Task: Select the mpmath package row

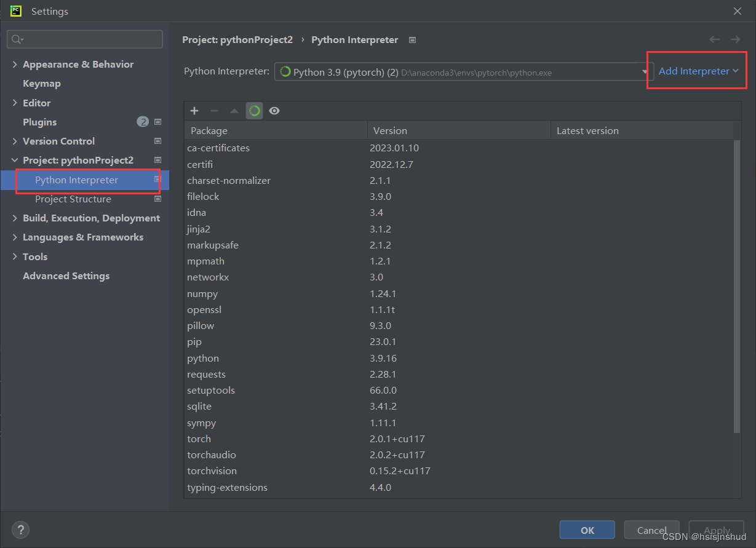Action: (x=459, y=261)
